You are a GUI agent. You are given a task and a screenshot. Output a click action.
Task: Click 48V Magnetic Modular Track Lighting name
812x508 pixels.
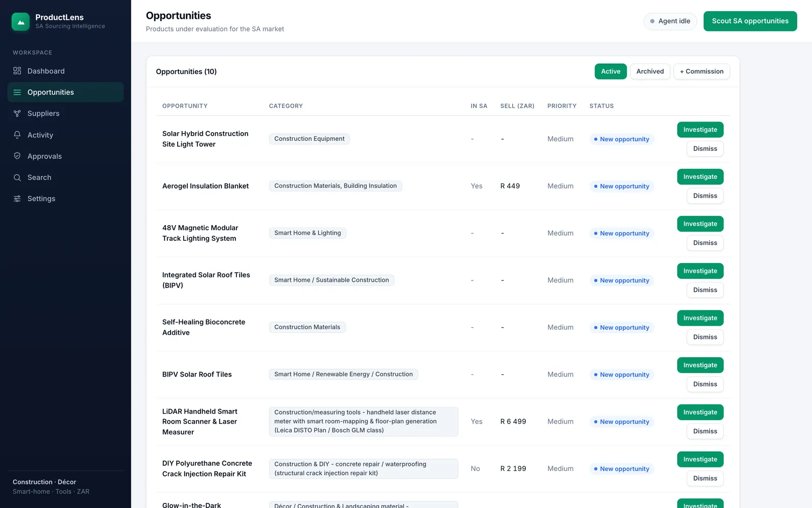[200, 233]
